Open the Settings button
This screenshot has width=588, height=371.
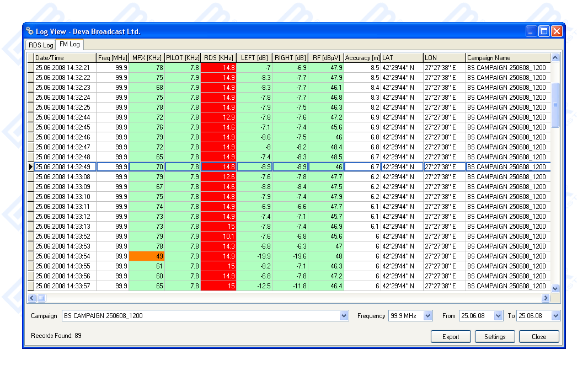494,337
